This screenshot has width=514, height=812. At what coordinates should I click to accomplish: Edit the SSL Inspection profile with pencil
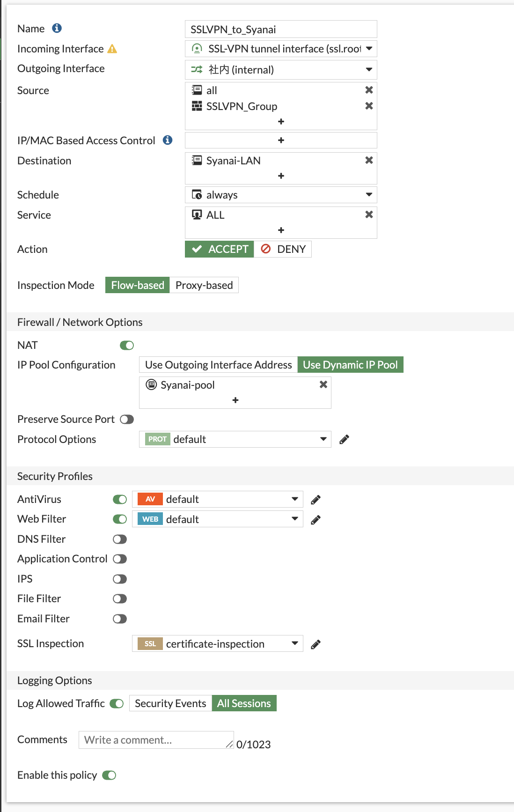[316, 644]
